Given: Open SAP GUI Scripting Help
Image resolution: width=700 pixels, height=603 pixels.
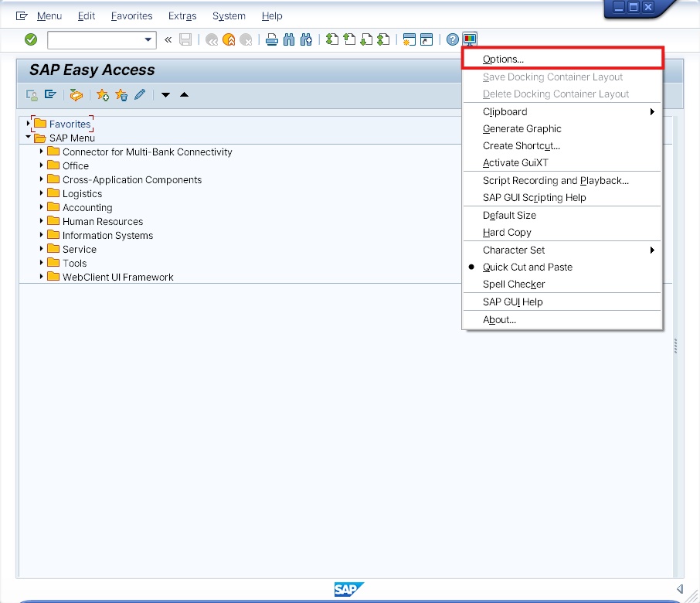Looking at the screenshot, I should pos(562,197).
